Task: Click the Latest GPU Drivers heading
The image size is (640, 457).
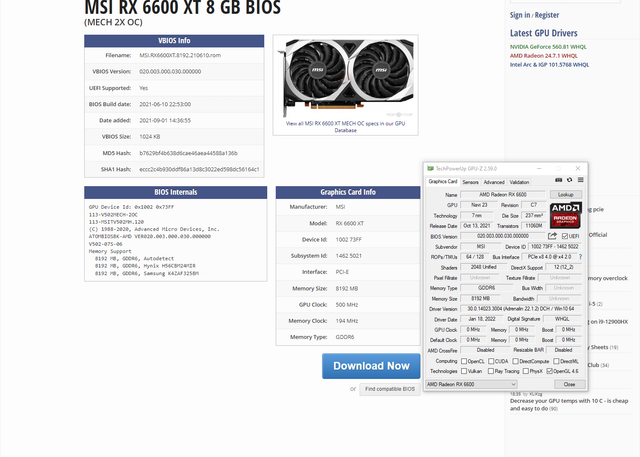Action: coord(544,33)
